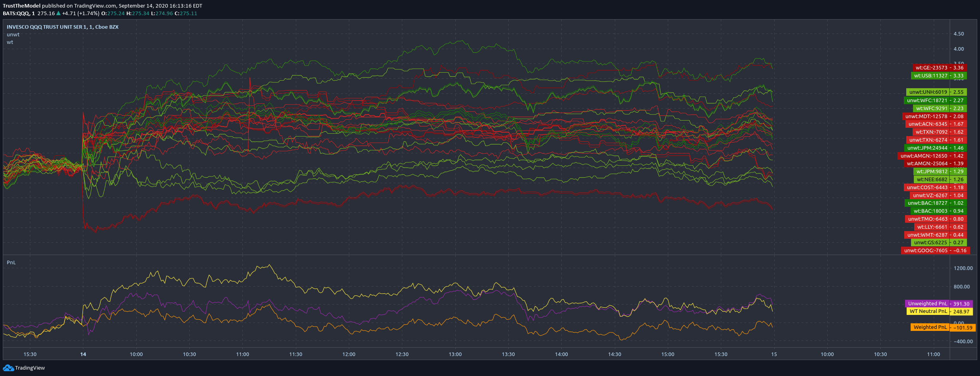Viewport: 980px width, 376px height.
Task: Click the PnL pane legend
Action: tap(11, 262)
